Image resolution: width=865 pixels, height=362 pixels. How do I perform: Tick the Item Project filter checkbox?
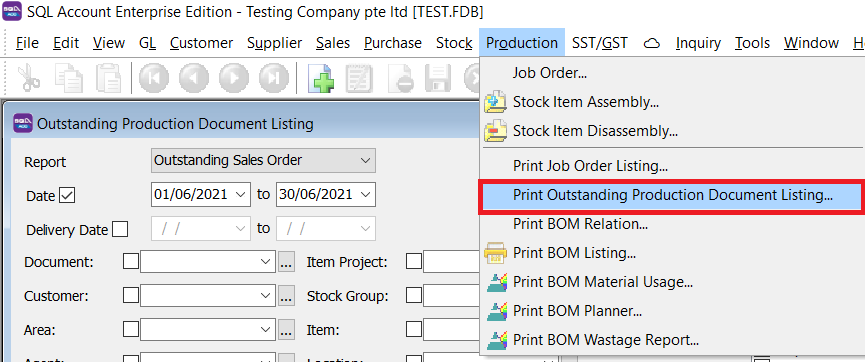414,261
